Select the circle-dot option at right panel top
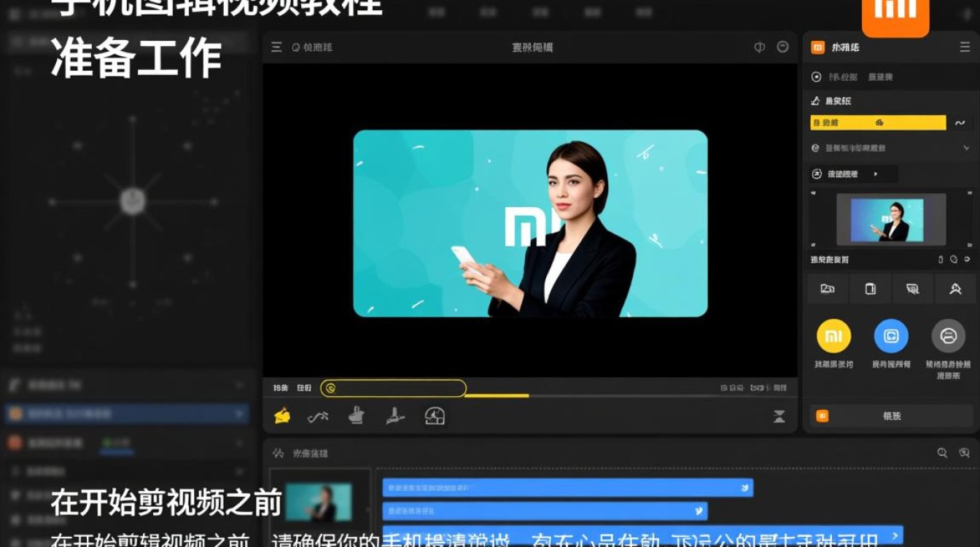The width and height of the screenshot is (980, 547). [x=817, y=77]
